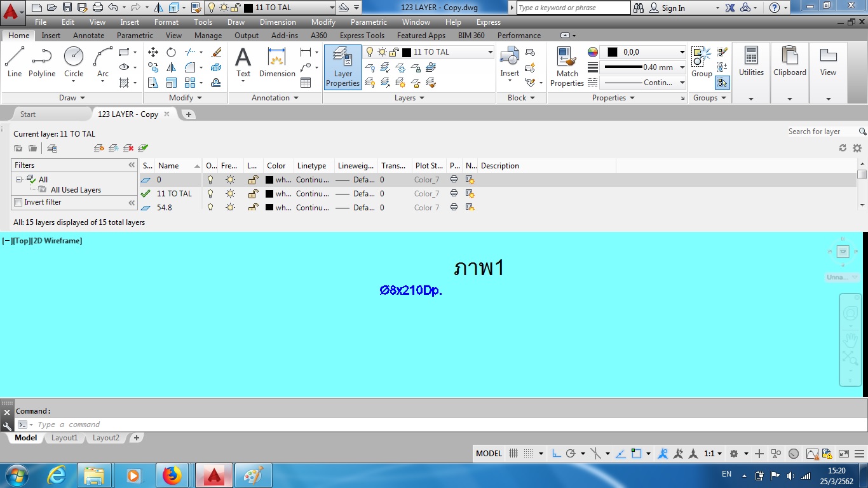The image size is (868, 488).
Task: Open the lineweight 0.40 mm dropdown
Action: click(682, 67)
